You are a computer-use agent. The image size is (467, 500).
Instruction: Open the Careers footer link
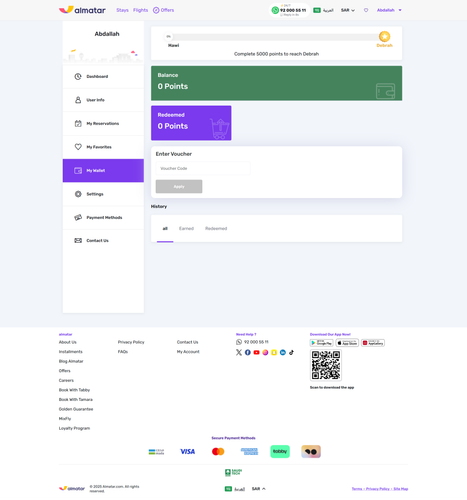(66, 380)
